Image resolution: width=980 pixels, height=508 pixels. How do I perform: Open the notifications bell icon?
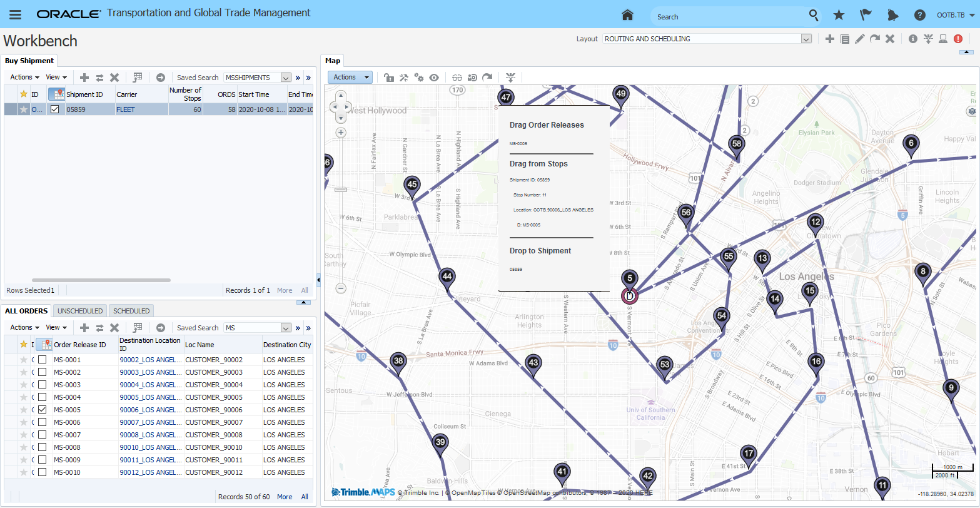click(x=892, y=15)
